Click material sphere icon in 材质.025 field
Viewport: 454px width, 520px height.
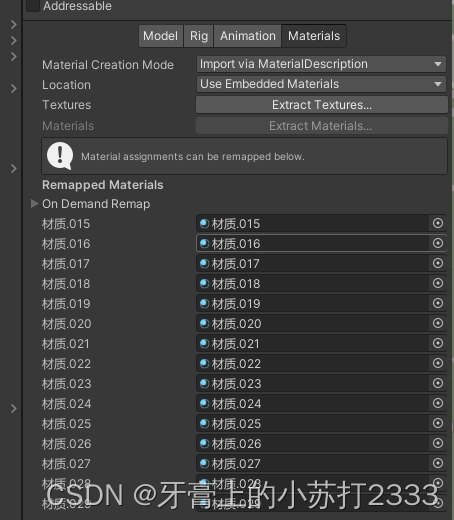click(x=204, y=423)
